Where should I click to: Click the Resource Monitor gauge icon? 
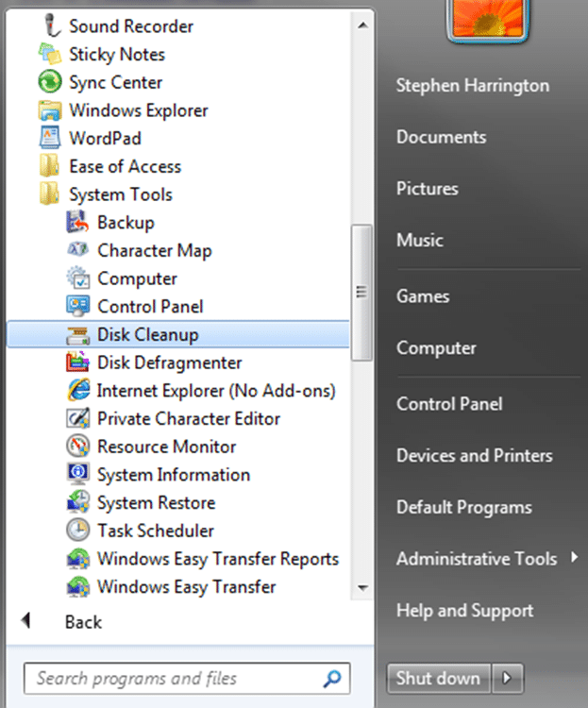(77, 447)
